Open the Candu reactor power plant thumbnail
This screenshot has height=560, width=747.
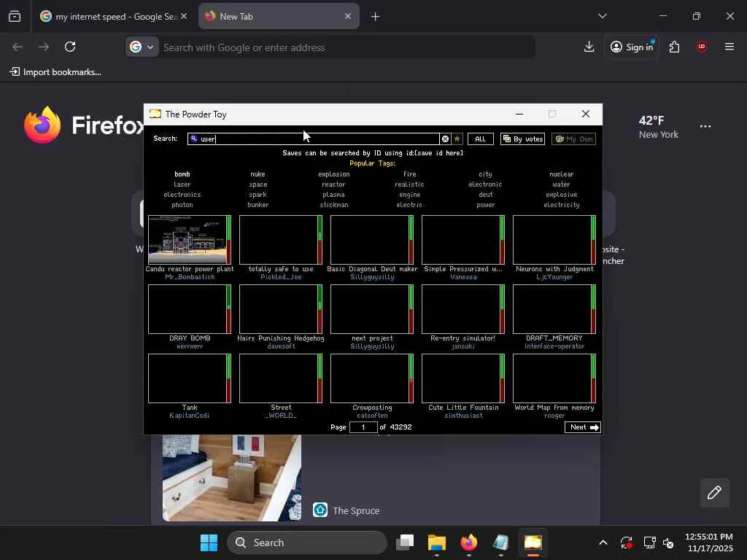pyautogui.click(x=190, y=239)
